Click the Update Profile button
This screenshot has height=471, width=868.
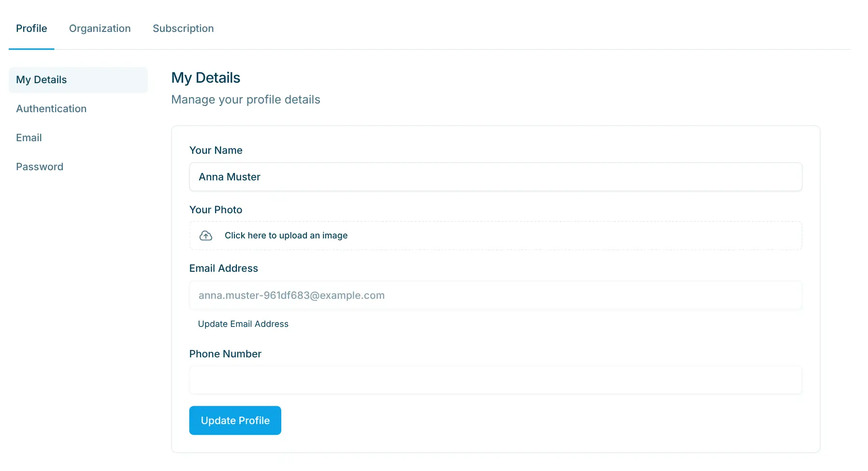pyautogui.click(x=235, y=420)
